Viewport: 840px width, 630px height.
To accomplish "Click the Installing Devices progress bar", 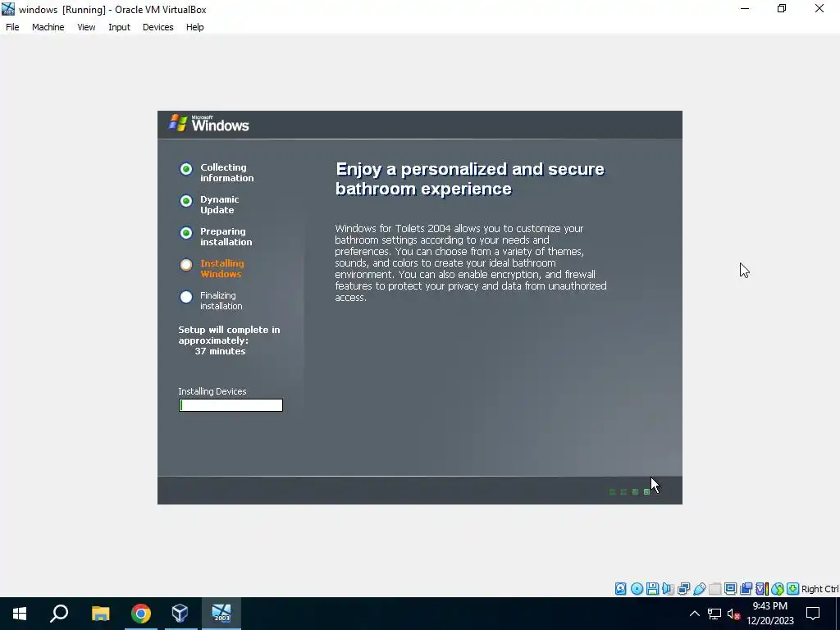I will 231,405.
